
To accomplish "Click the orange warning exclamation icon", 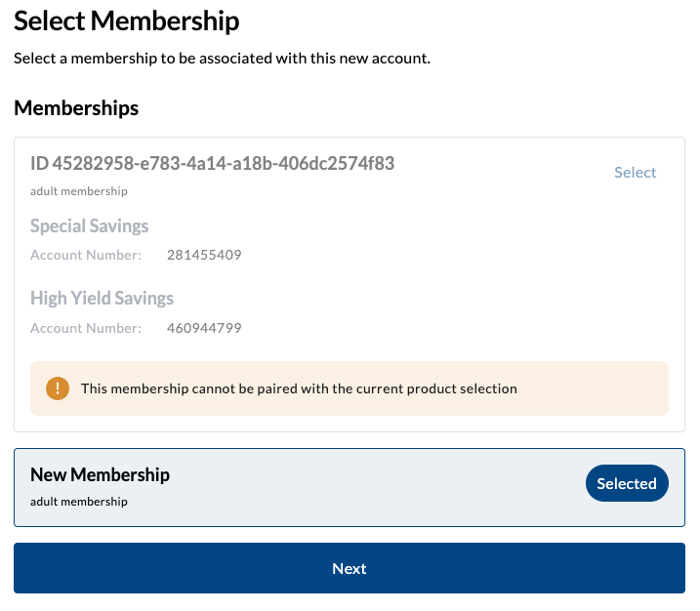I will pos(58,388).
